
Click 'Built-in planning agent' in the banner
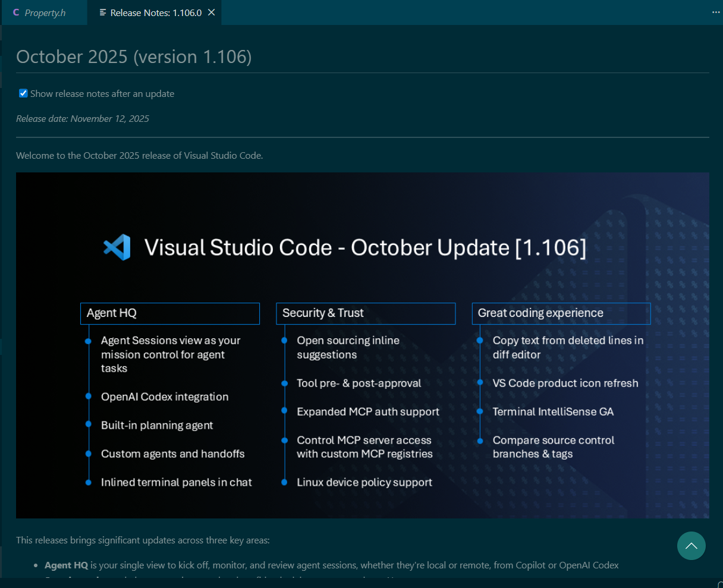tap(157, 426)
